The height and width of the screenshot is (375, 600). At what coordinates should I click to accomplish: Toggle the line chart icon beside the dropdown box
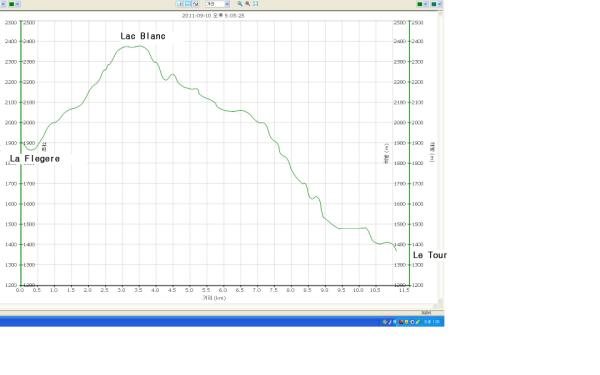196,4
